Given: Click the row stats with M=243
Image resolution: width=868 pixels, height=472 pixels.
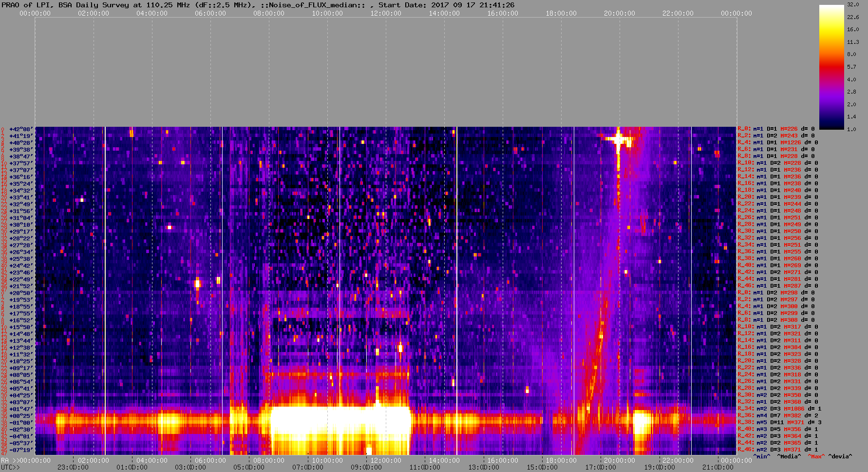Looking at the screenshot, I should pos(776,136).
